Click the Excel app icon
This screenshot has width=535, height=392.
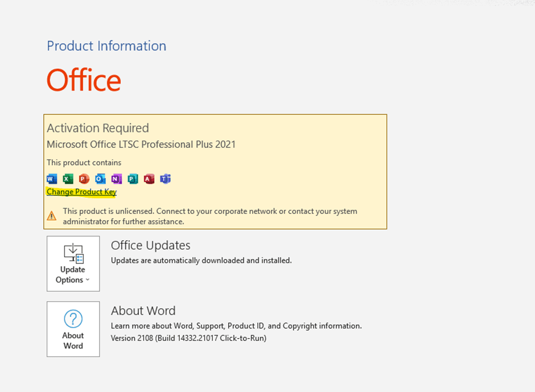point(68,179)
